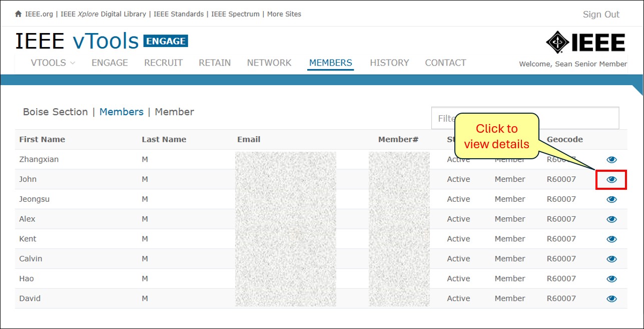This screenshot has width=644, height=329.
Task: Expand the VTOOLS dropdown menu
Action: (x=53, y=63)
